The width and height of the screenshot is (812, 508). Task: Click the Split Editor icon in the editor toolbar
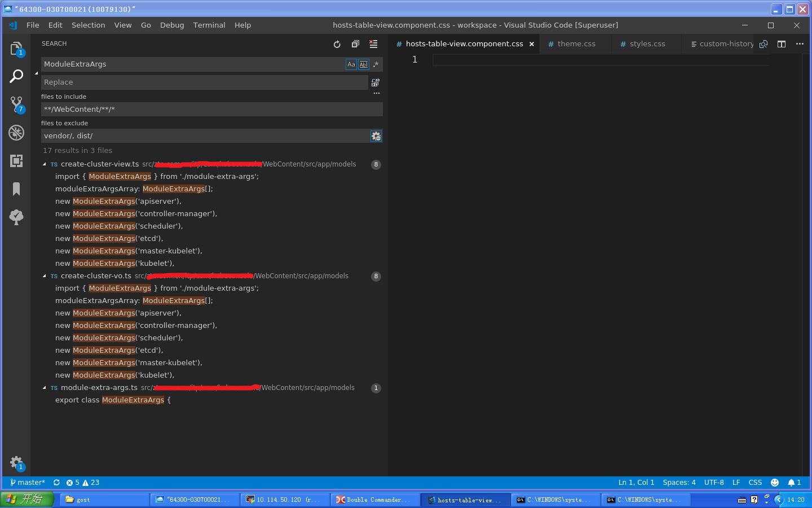click(x=781, y=43)
